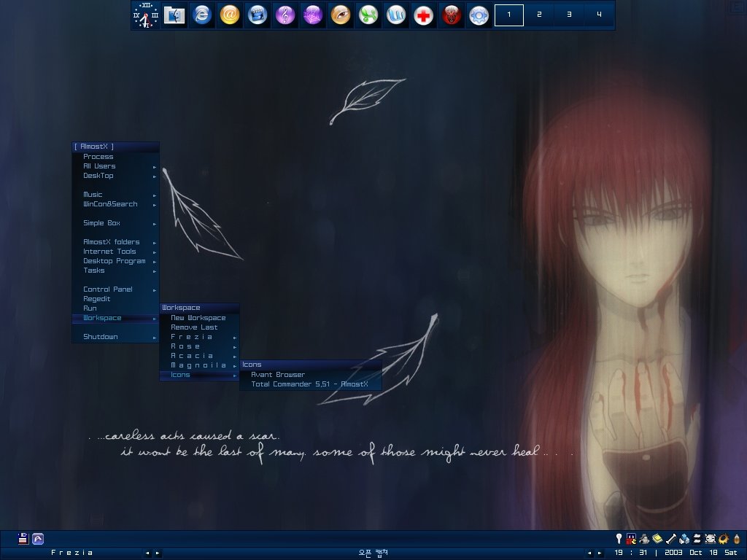The height and width of the screenshot is (560, 747).
Task: Select Total Commander 5,51 - AlmostX entry
Action: click(x=311, y=384)
